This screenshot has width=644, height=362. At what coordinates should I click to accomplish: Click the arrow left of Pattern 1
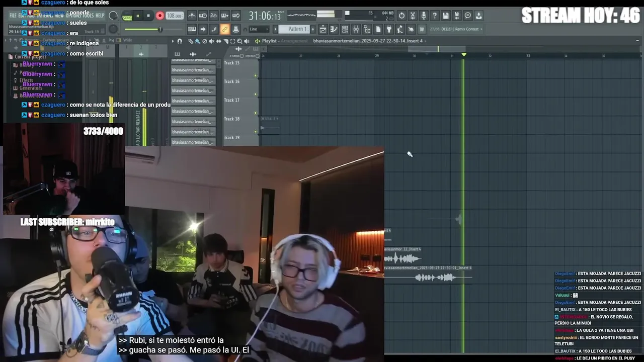275,29
